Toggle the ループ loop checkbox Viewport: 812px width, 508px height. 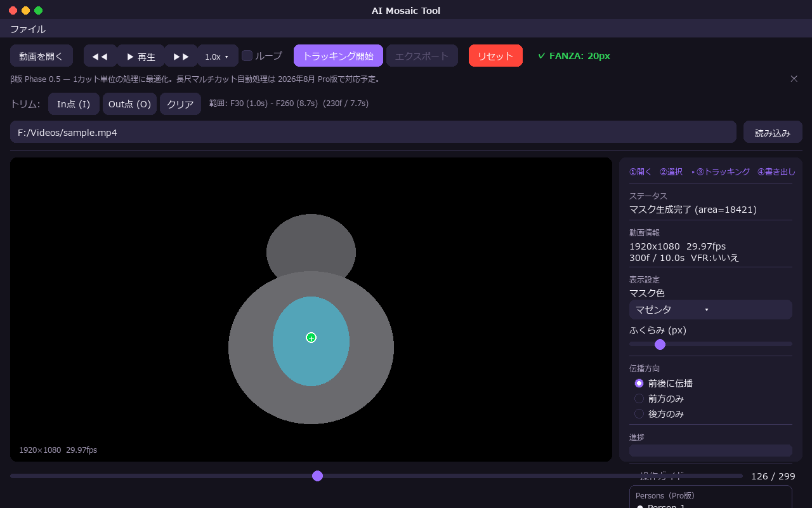pos(247,56)
